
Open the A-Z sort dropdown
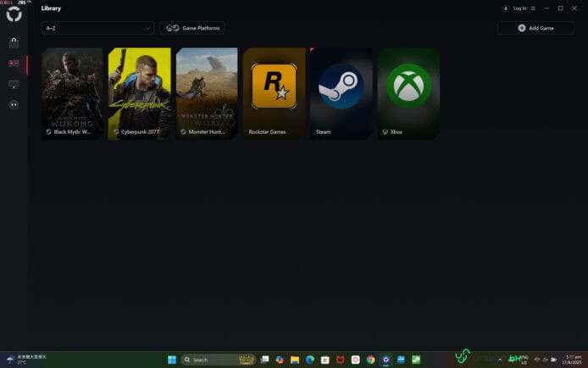pos(97,28)
